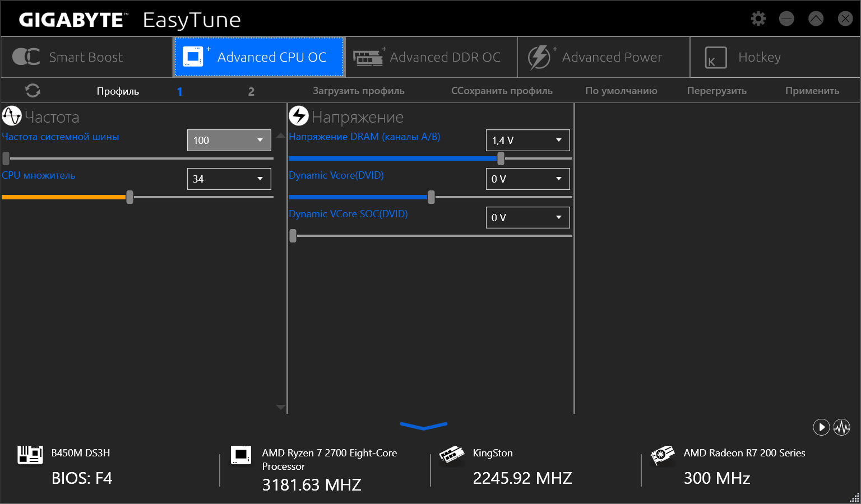Click the round up-arrow title bar button

pyautogui.click(x=816, y=18)
